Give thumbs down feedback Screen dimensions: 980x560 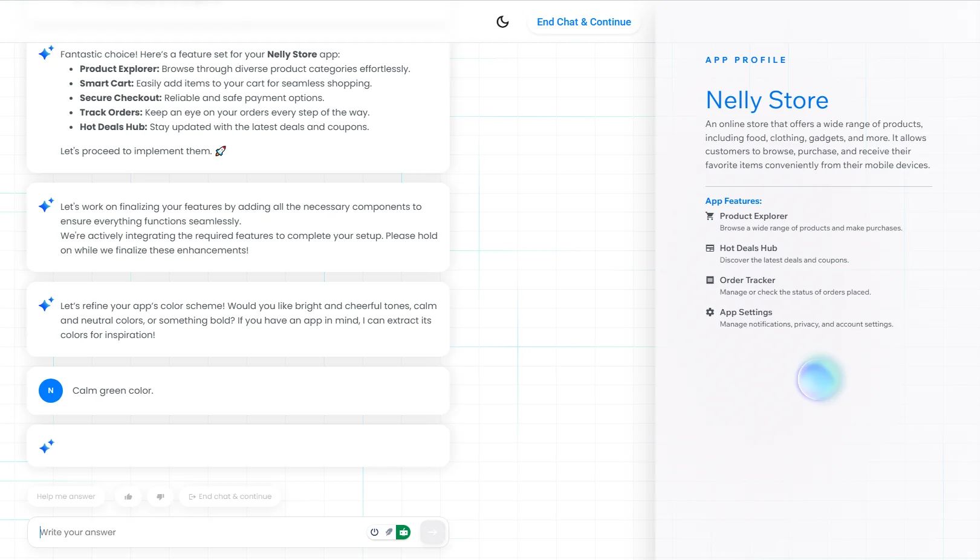coord(160,497)
